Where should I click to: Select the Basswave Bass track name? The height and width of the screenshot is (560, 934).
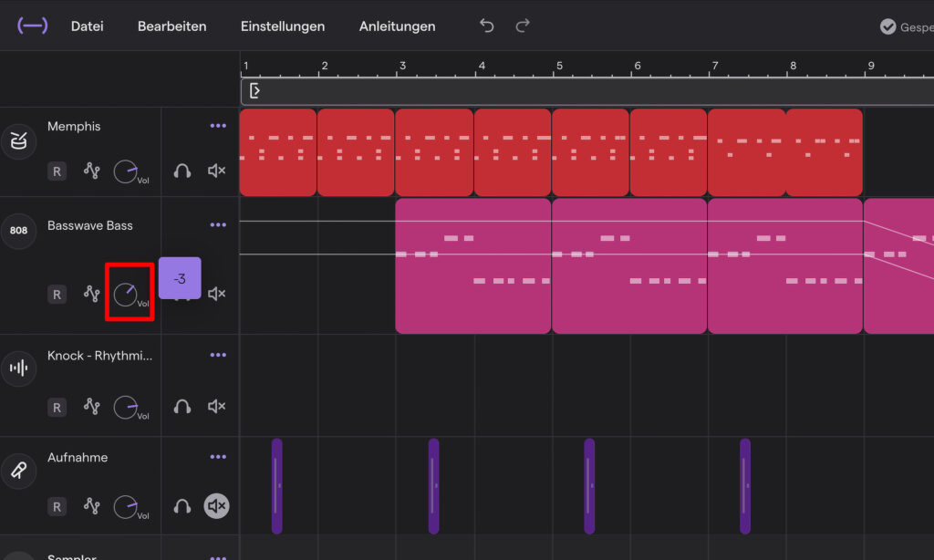pyautogui.click(x=90, y=226)
